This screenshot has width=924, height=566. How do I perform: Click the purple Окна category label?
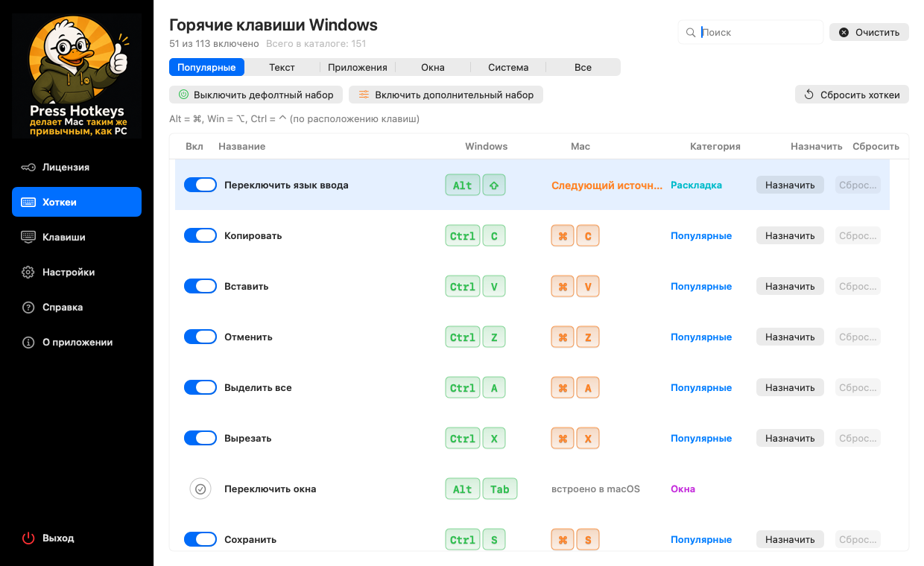tap(683, 489)
